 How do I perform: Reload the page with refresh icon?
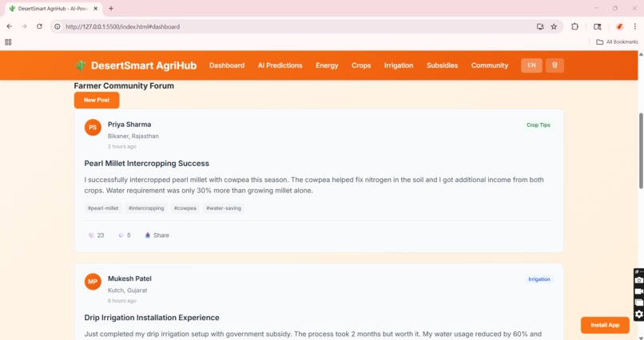point(39,26)
